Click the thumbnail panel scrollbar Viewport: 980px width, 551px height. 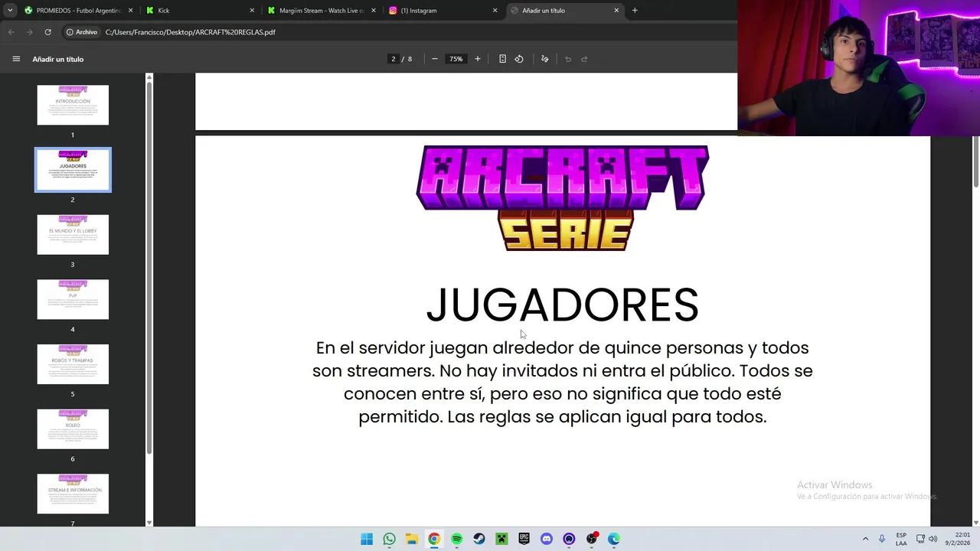tap(149, 268)
